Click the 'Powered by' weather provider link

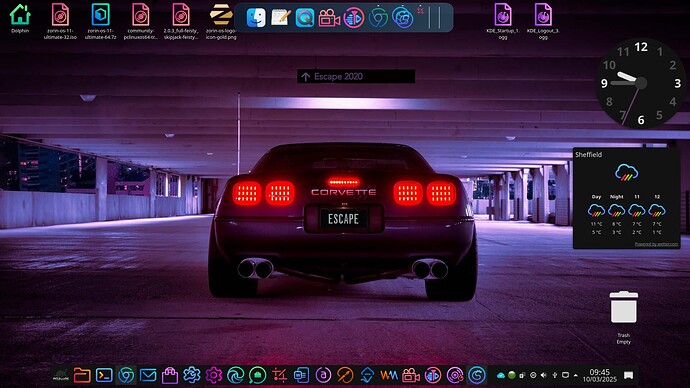tap(656, 244)
